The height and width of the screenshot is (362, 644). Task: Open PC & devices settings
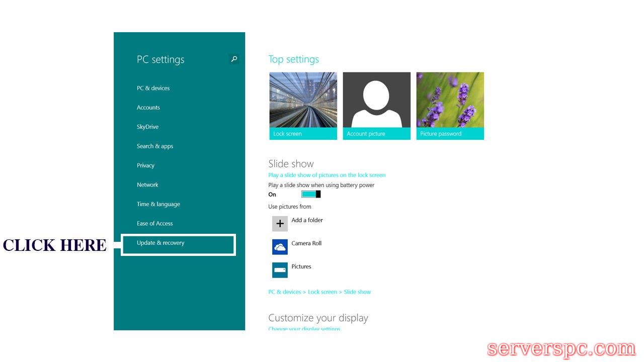[153, 88]
